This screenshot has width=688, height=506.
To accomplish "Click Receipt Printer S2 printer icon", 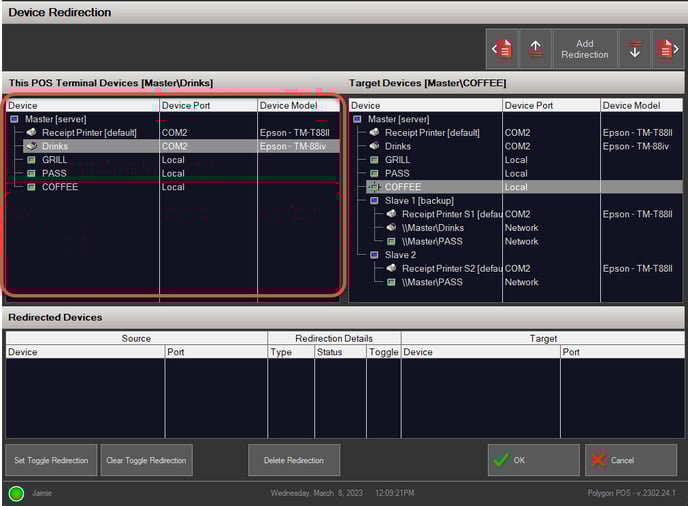I will click(391, 268).
